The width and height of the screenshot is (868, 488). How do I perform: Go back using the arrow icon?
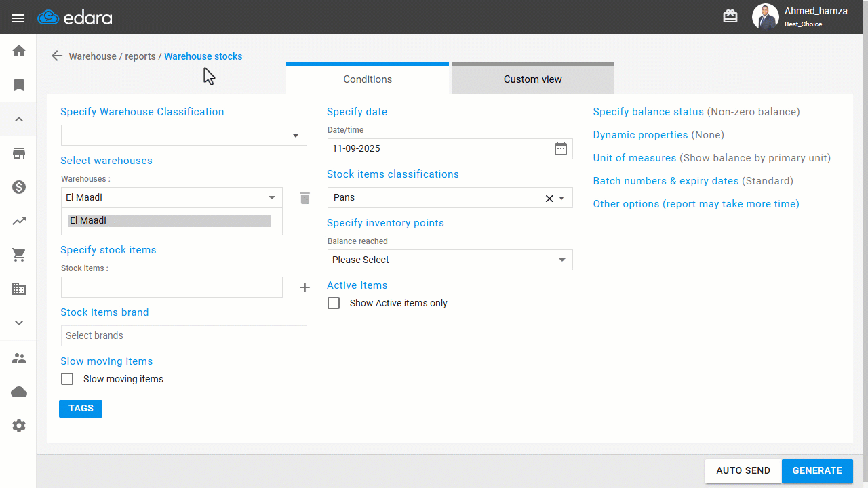(x=57, y=56)
